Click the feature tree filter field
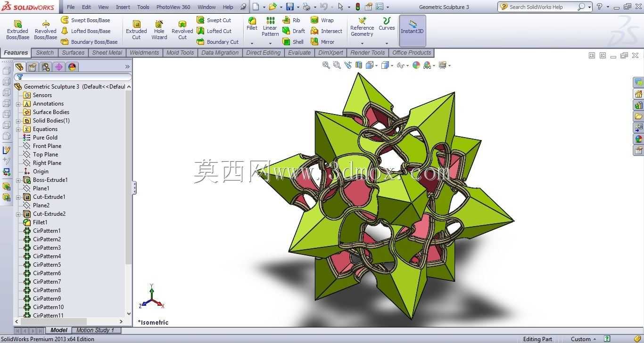 click(73, 77)
